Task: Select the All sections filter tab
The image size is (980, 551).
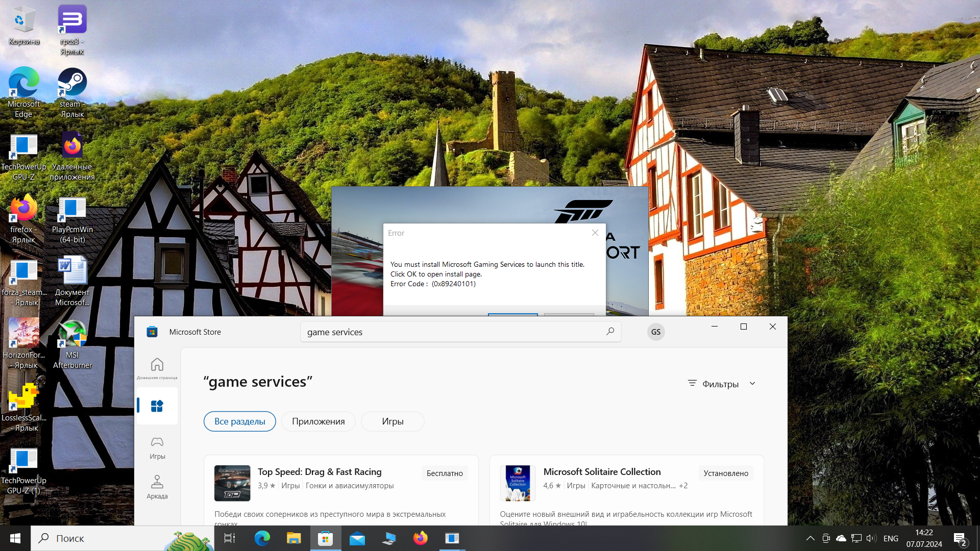Action: pyautogui.click(x=239, y=421)
